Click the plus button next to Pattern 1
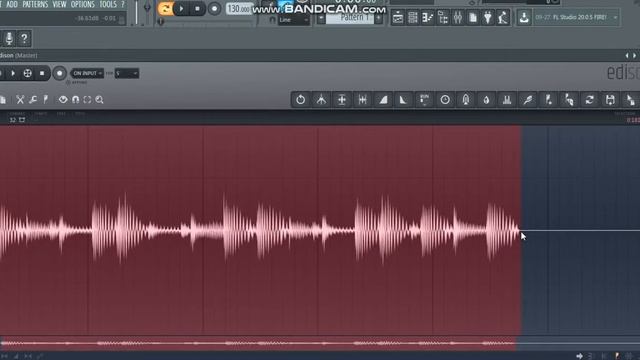Viewport: 640px width, 360px height. point(378,19)
